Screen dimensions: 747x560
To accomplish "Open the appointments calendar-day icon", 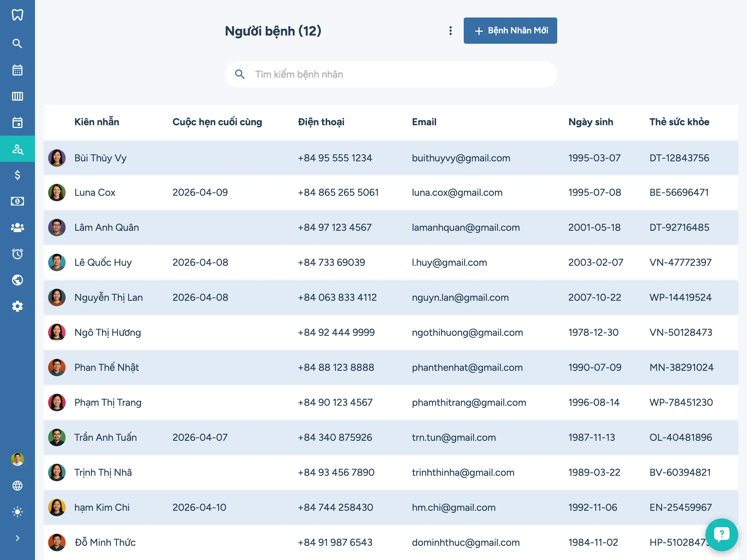I will coord(17,122).
